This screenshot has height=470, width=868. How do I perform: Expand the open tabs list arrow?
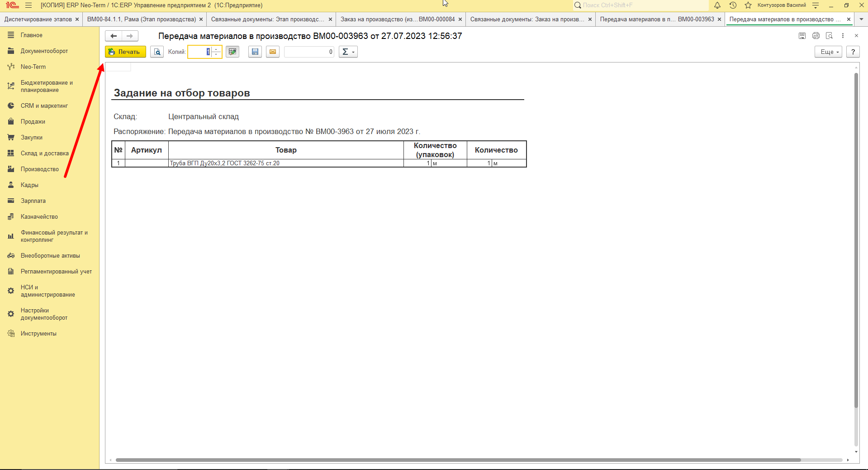click(861, 19)
